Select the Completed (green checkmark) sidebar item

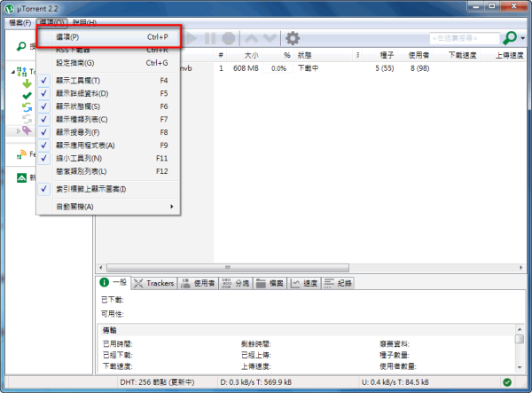(x=27, y=96)
